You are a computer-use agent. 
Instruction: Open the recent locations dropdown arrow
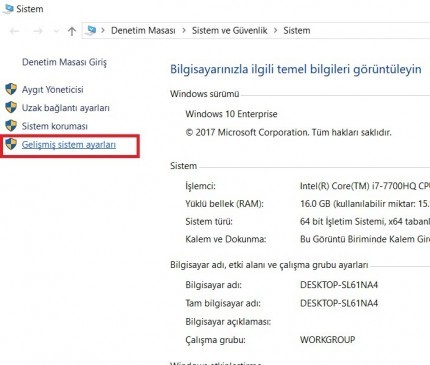tap(56, 32)
